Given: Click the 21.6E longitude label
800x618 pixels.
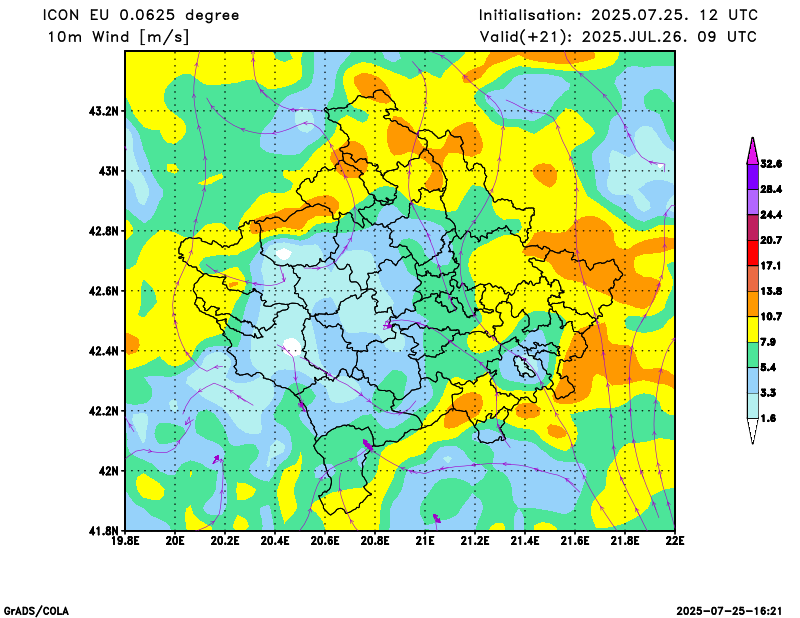Looking at the screenshot, I should pos(575,540).
